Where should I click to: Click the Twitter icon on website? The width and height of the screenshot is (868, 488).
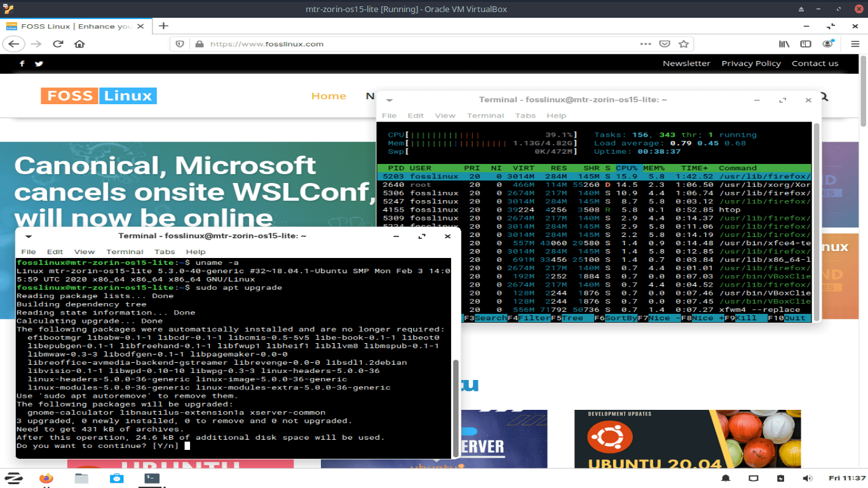click(39, 64)
